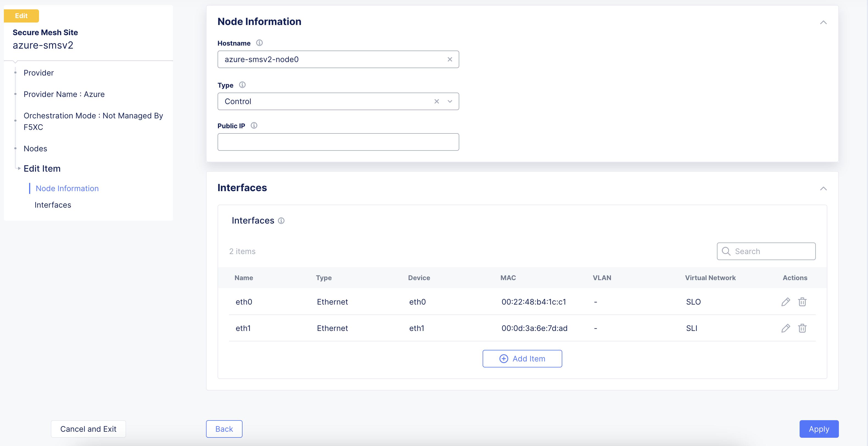Click Cancel and Exit
Screen dimensions: 868x446
click(88, 429)
